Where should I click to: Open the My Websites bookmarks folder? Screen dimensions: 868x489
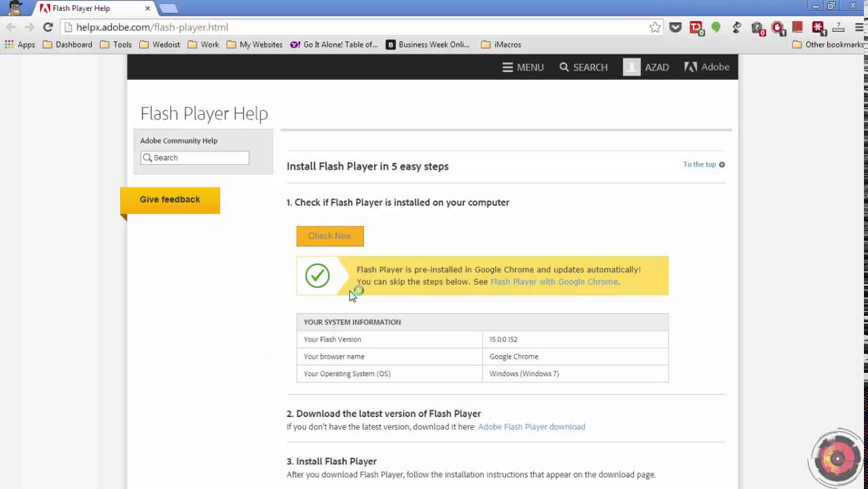(x=254, y=45)
